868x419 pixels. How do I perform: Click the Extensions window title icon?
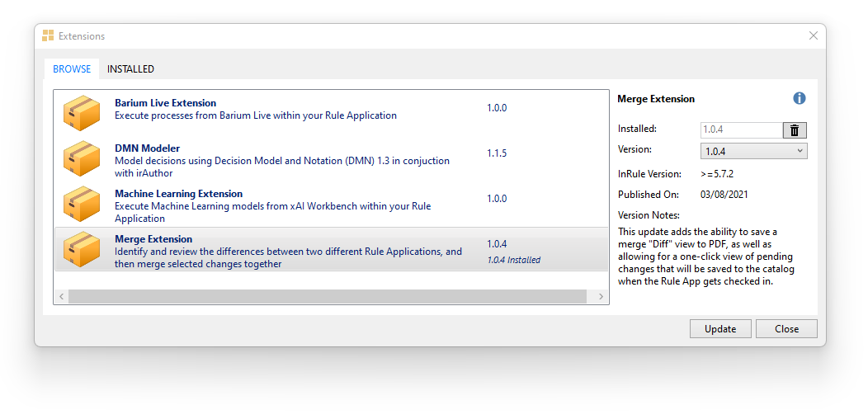point(49,36)
